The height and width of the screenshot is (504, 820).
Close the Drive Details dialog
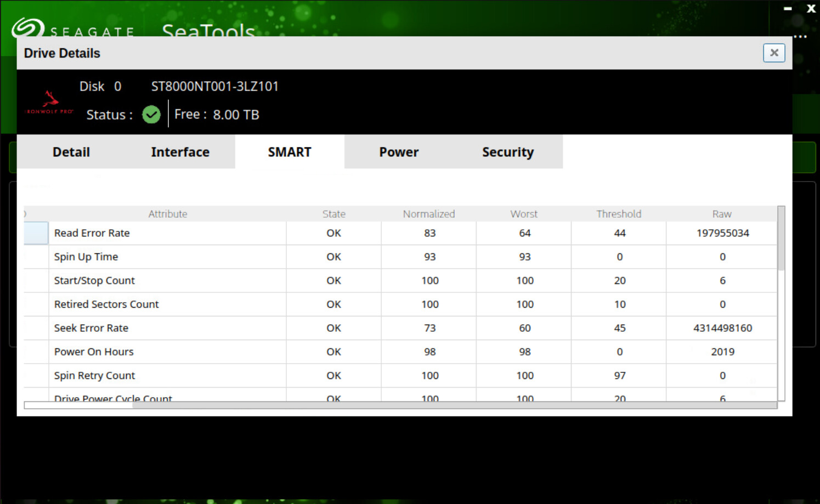773,53
